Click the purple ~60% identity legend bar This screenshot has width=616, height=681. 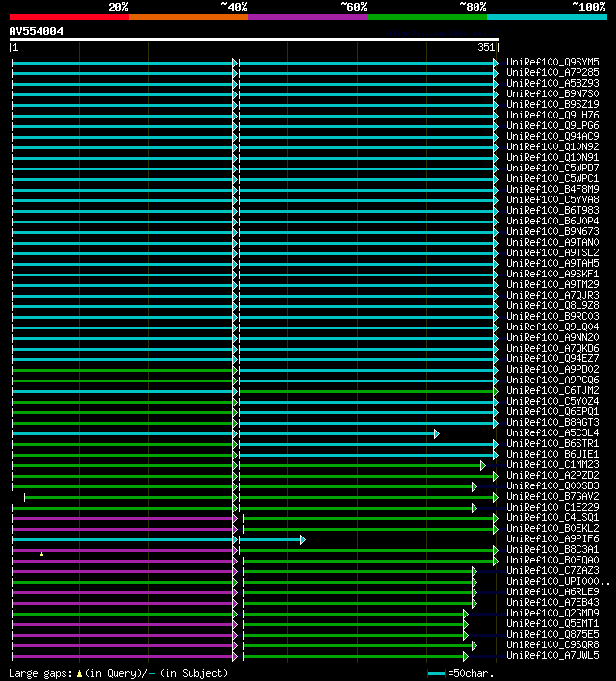pos(308,17)
